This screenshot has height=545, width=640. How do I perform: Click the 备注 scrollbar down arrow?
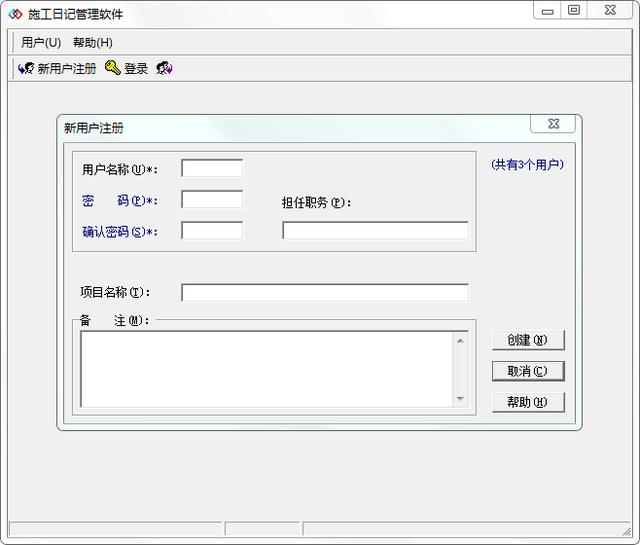pyautogui.click(x=460, y=398)
